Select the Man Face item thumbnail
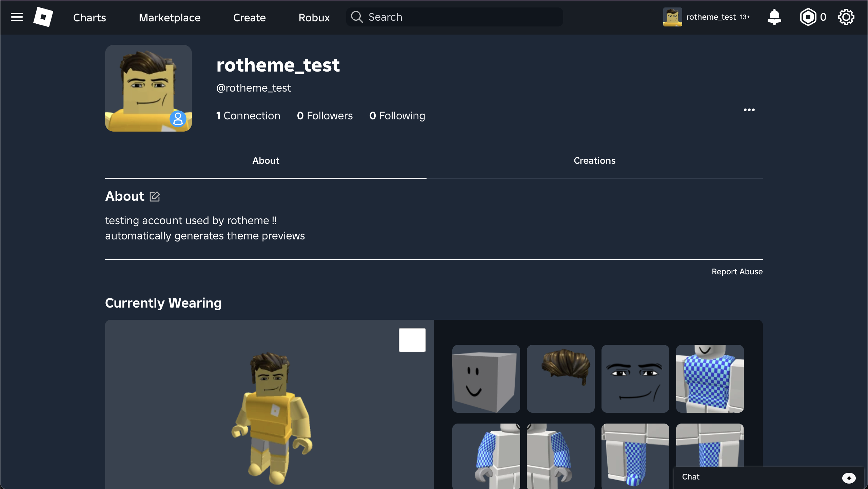868x489 pixels. [635, 378]
